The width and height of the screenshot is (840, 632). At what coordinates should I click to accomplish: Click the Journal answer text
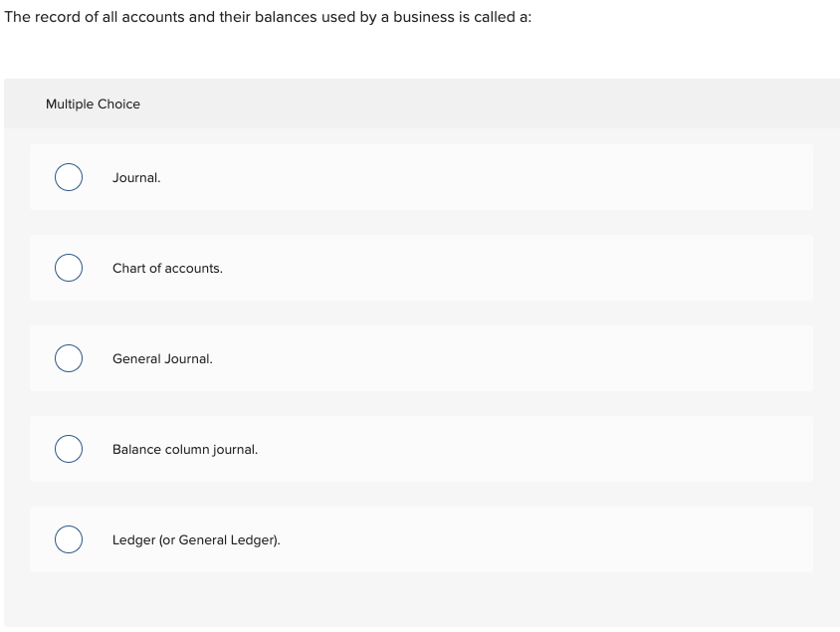pyautogui.click(x=137, y=177)
